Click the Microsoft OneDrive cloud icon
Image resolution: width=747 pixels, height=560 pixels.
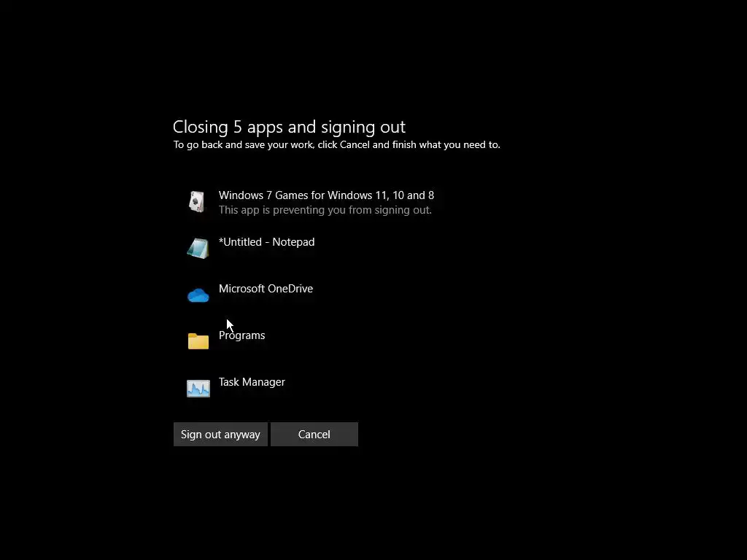(x=198, y=295)
